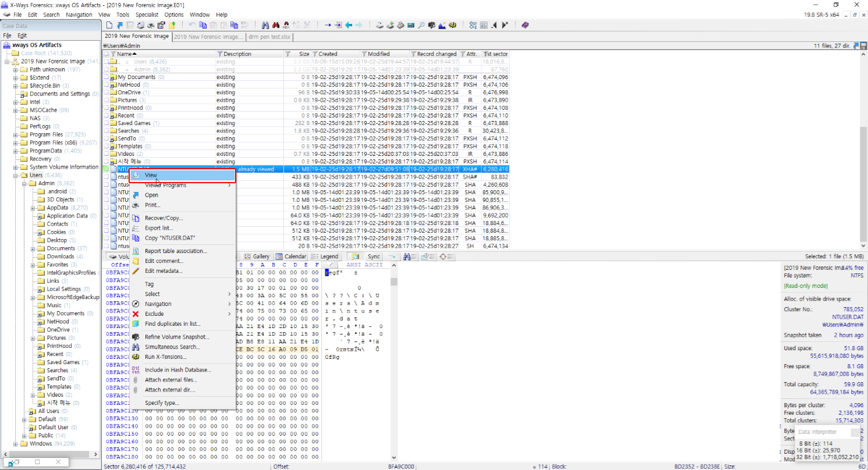Select the System Volume Information tree item
This screenshot has width=868, height=470.
tap(64, 167)
